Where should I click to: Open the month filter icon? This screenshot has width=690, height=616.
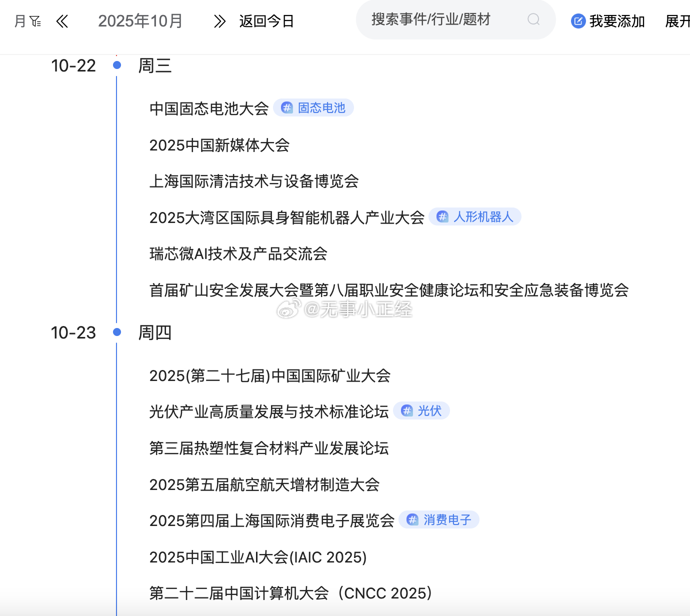click(x=35, y=21)
